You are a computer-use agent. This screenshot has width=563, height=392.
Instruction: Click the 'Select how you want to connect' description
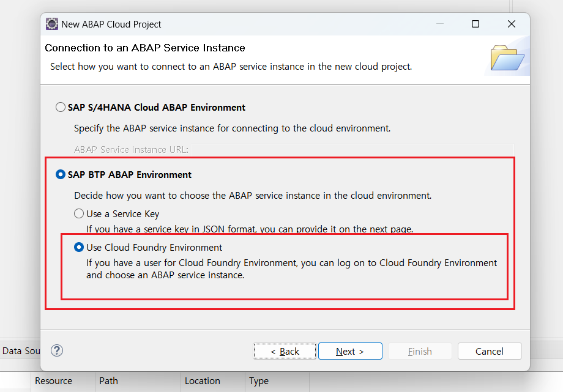pos(231,67)
